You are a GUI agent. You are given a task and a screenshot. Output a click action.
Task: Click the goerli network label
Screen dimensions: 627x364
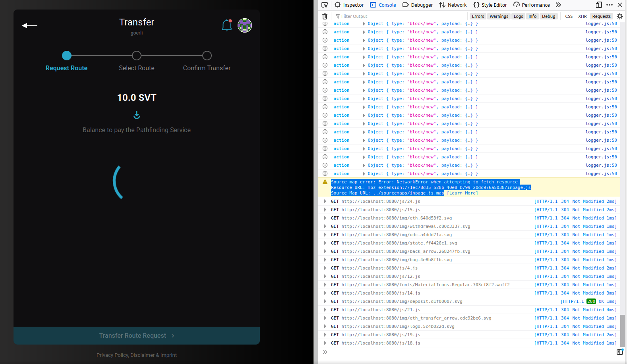click(137, 33)
